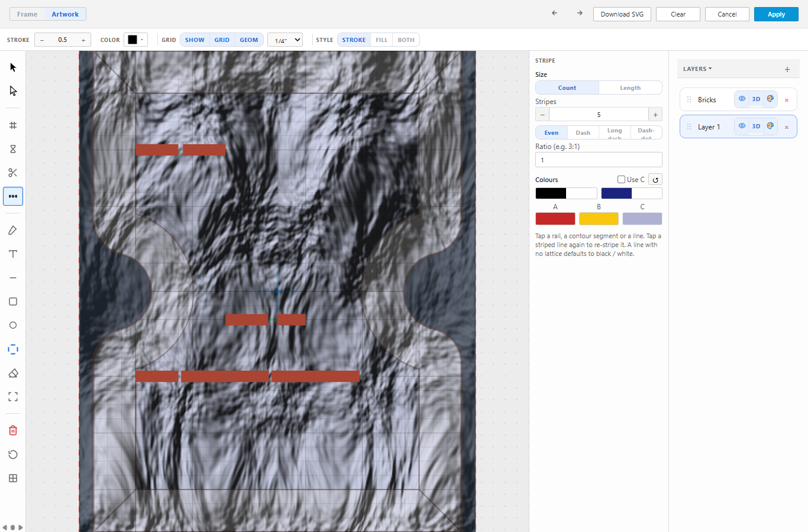Screen dimensions: 808x532
Task: Switch to the Frame tab
Action: 27,14
